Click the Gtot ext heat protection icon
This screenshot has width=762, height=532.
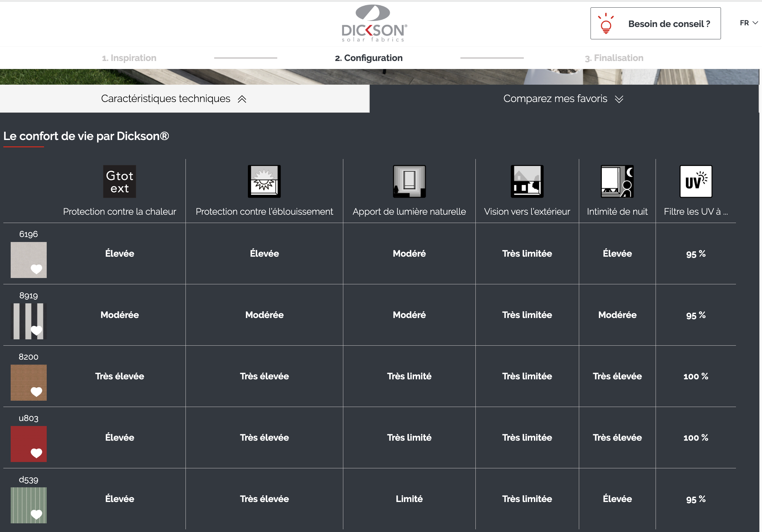(x=119, y=182)
